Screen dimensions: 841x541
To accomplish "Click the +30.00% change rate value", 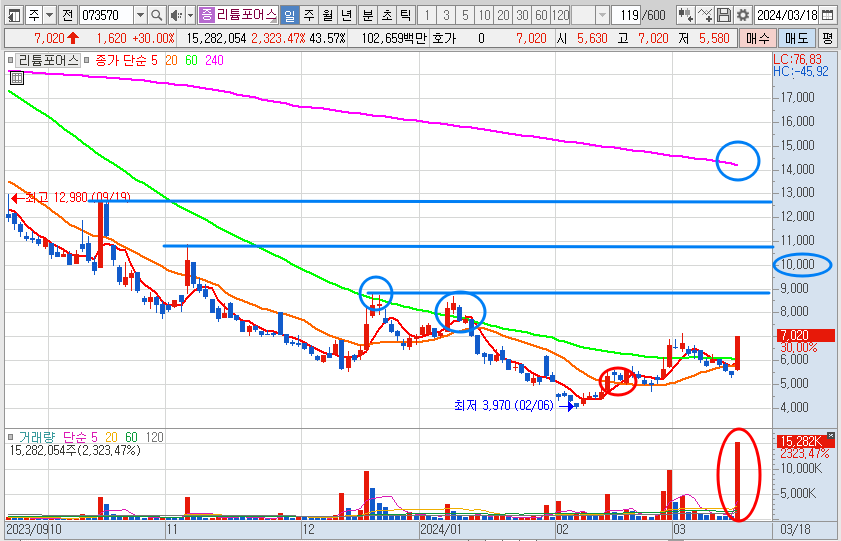I will coord(154,38).
